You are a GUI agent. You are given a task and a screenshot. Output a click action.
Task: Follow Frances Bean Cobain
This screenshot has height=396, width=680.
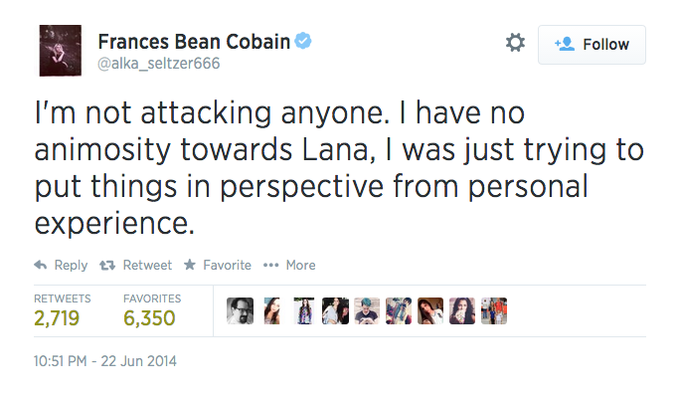click(592, 45)
